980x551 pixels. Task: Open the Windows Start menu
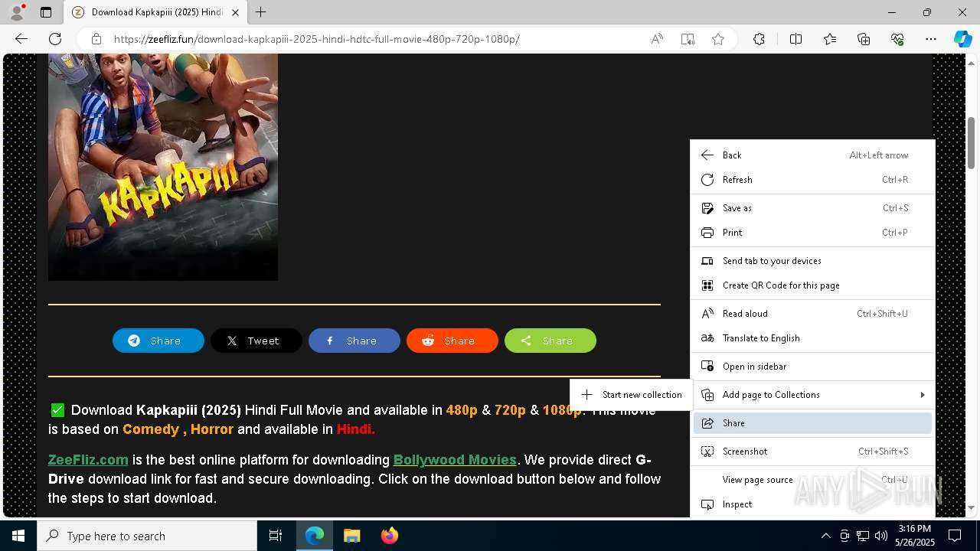coord(18,536)
